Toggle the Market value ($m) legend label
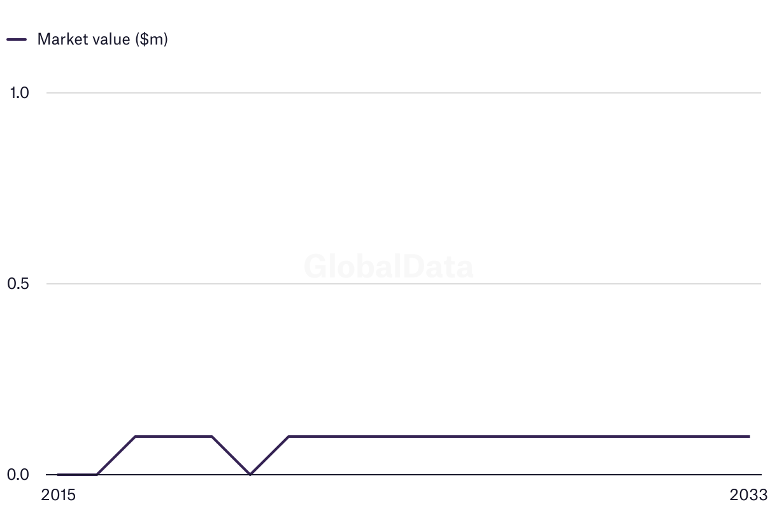Screen dimensions: 777x532 [103, 39]
